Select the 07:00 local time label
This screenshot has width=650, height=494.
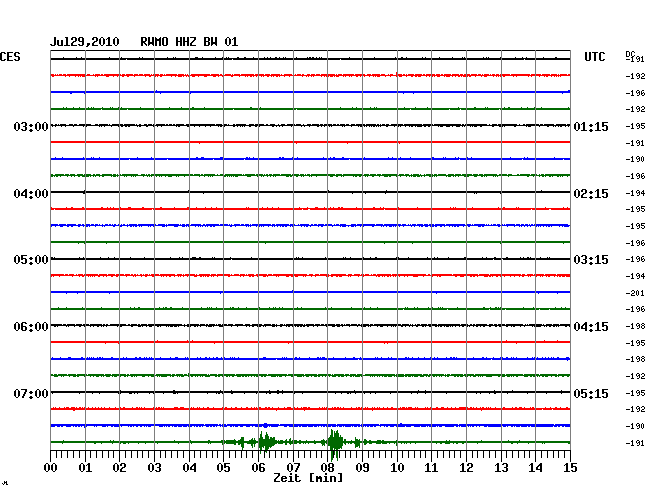[31, 393]
